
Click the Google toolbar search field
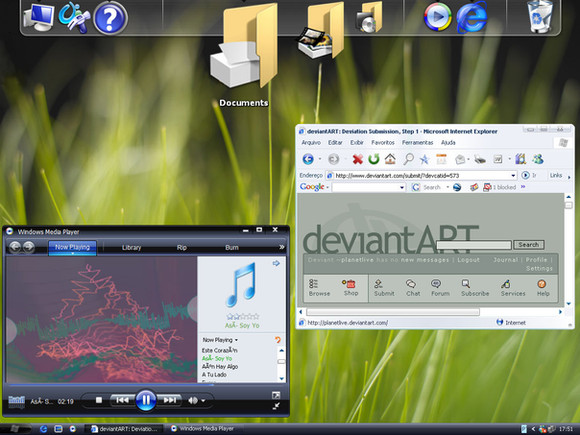(368, 188)
